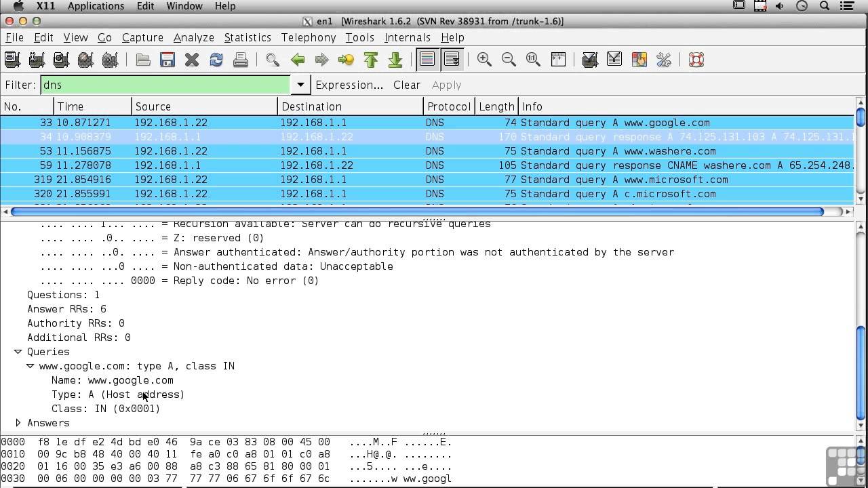Sort by the Source column header
868x488 pixels.
tap(205, 106)
